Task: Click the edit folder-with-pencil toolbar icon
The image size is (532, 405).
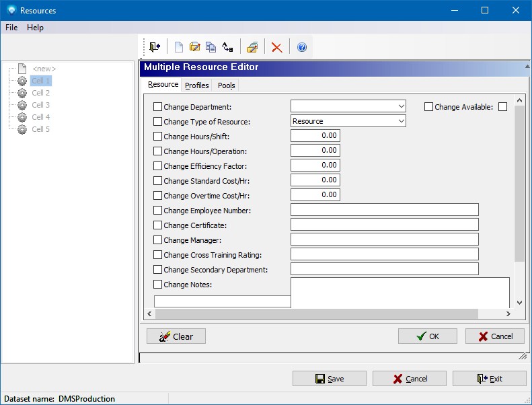Action: click(x=195, y=47)
